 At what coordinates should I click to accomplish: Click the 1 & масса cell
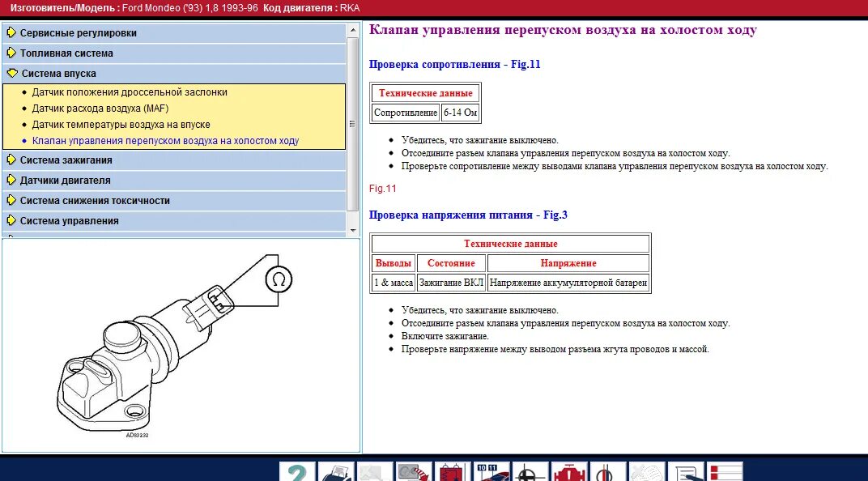(x=394, y=283)
